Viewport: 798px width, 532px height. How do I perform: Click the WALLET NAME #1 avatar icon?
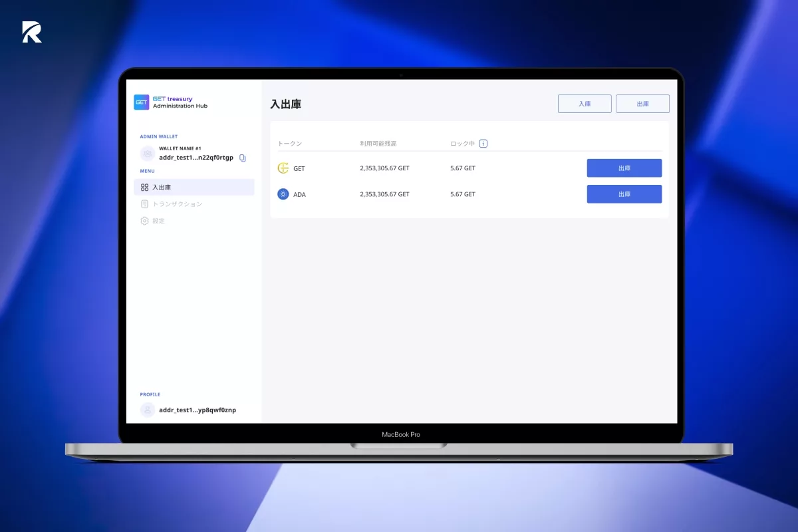click(147, 153)
